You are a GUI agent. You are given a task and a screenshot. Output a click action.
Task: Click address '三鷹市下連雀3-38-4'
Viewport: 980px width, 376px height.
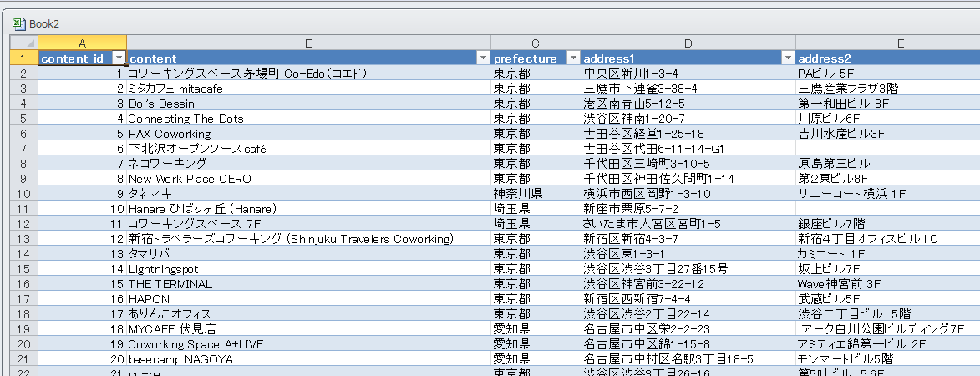click(688, 88)
